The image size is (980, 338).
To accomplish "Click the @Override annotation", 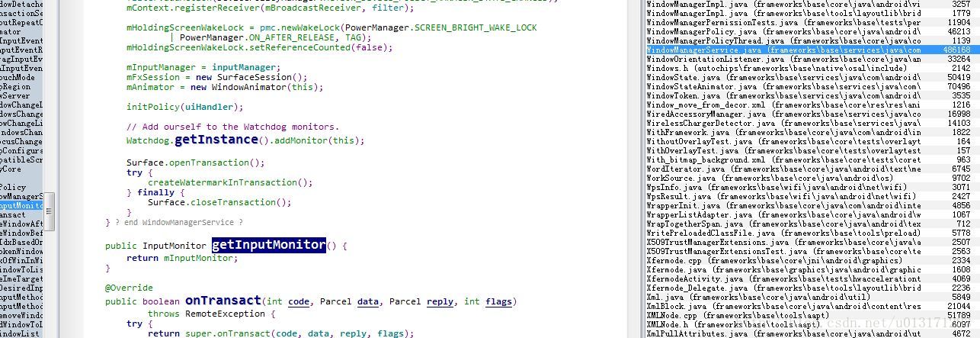I will click(130, 288).
